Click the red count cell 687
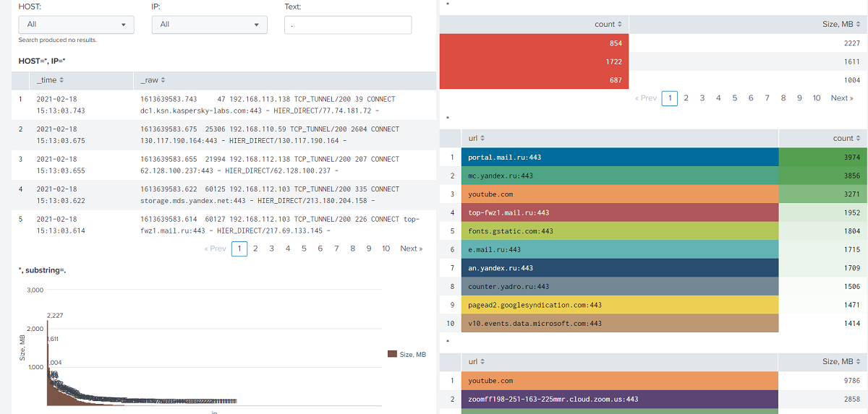 pyautogui.click(x=534, y=80)
